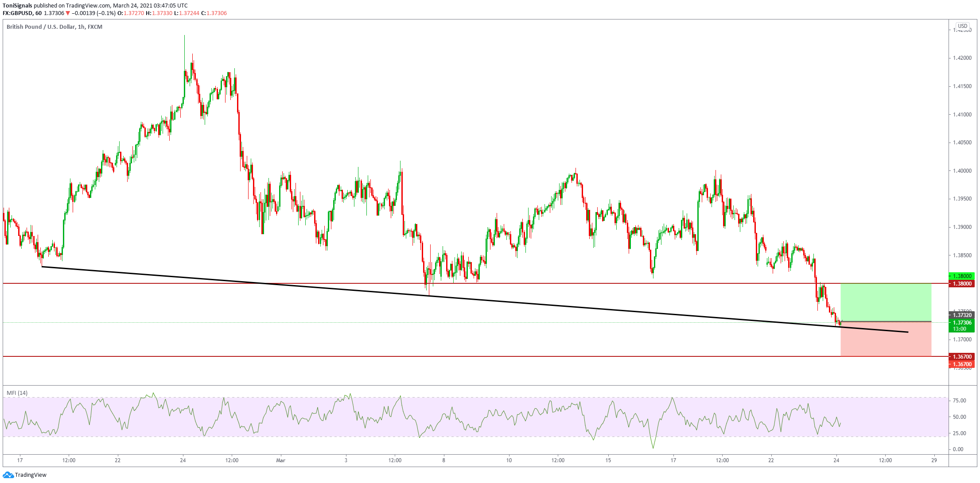980x483 pixels.
Task: Click the 1.40000 price scale label
Action: pos(961,171)
